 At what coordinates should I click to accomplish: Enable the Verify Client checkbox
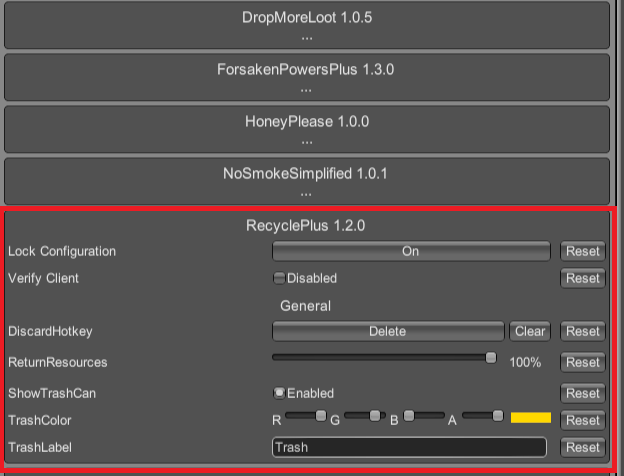coord(279,278)
